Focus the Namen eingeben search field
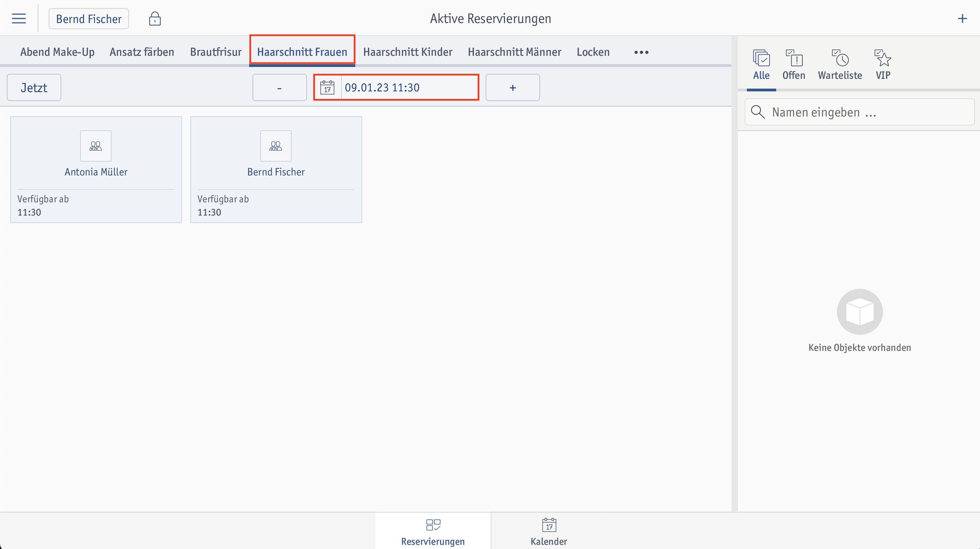The image size is (980, 549). tap(860, 112)
